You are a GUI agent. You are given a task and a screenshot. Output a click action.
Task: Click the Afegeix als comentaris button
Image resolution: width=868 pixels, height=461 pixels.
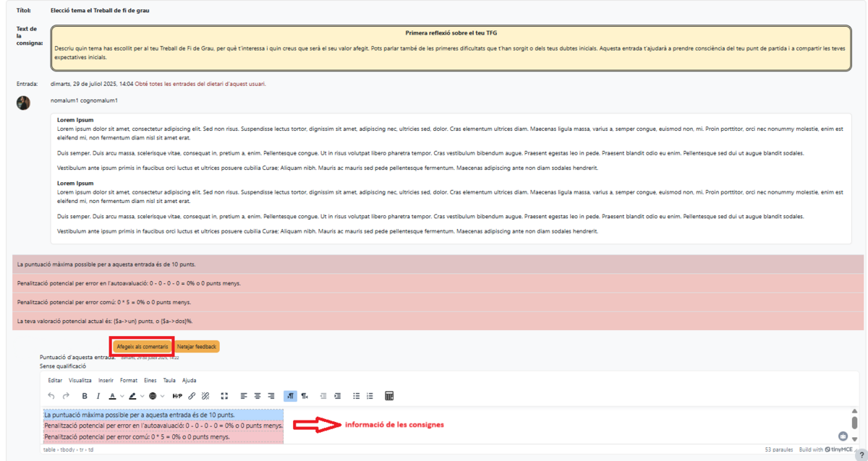142,347
